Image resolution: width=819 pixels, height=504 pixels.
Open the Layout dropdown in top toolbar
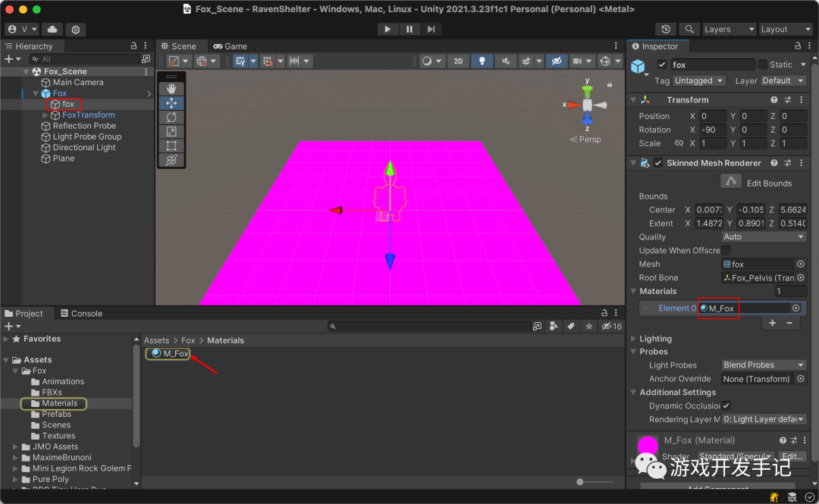[786, 30]
